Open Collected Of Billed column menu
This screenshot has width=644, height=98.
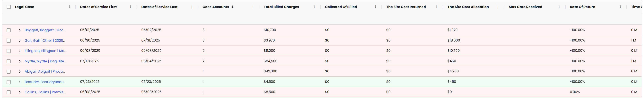click(x=376, y=7)
